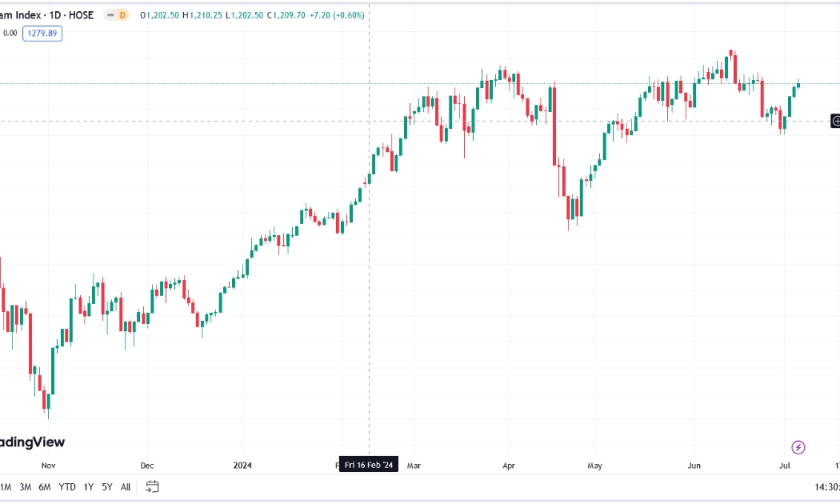Click the 2024 label on time axis
This screenshot has height=504, width=840.
point(242,465)
